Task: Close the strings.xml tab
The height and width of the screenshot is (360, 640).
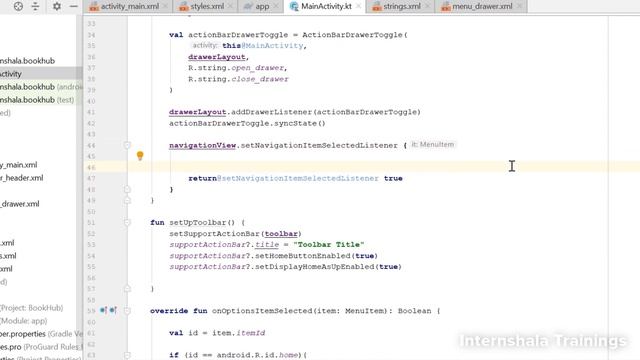Action: [x=427, y=6]
